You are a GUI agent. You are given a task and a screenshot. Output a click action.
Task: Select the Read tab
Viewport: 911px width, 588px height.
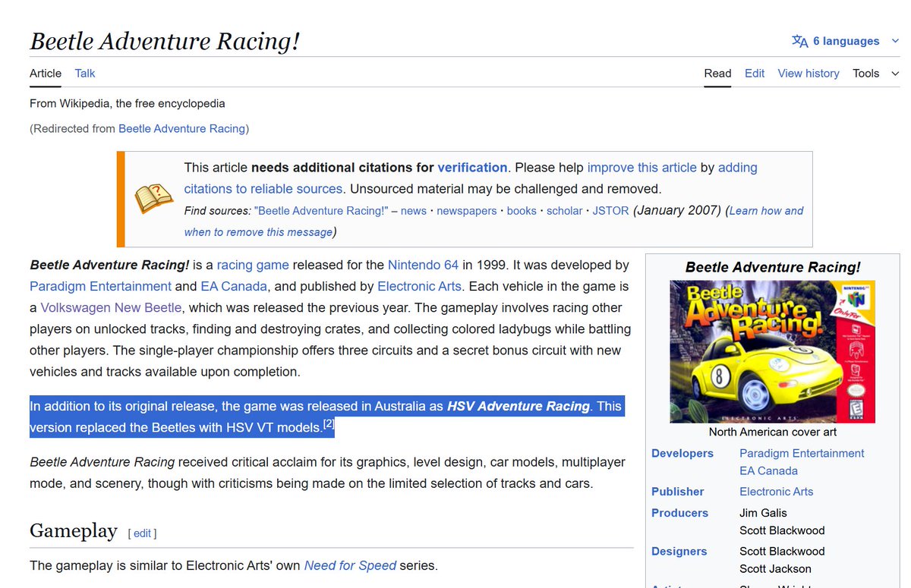coord(717,74)
